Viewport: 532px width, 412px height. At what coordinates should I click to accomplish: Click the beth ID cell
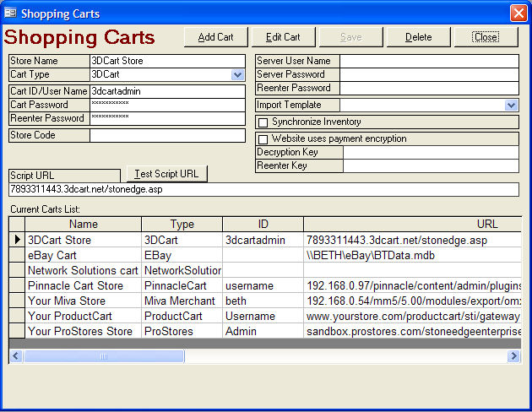(x=263, y=301)
